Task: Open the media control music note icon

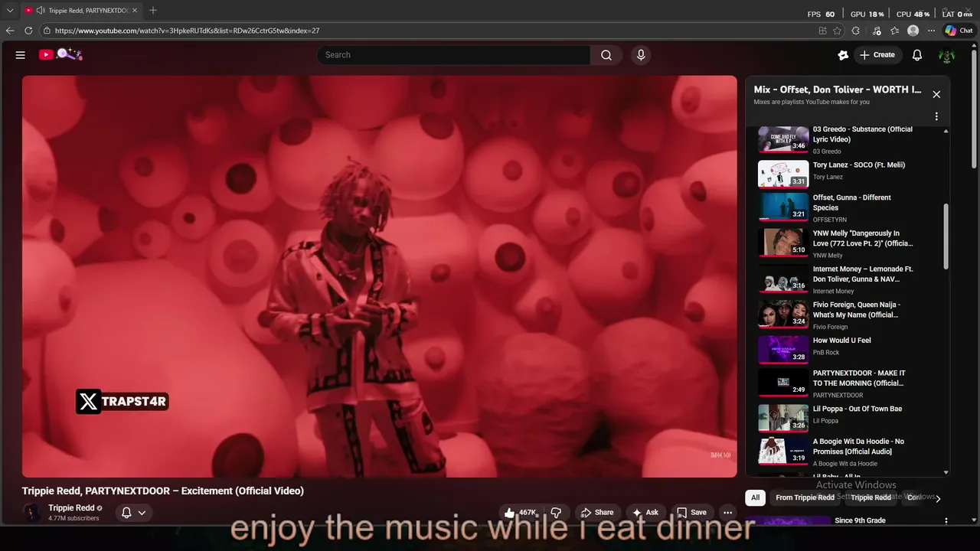Action: [876, 31]
